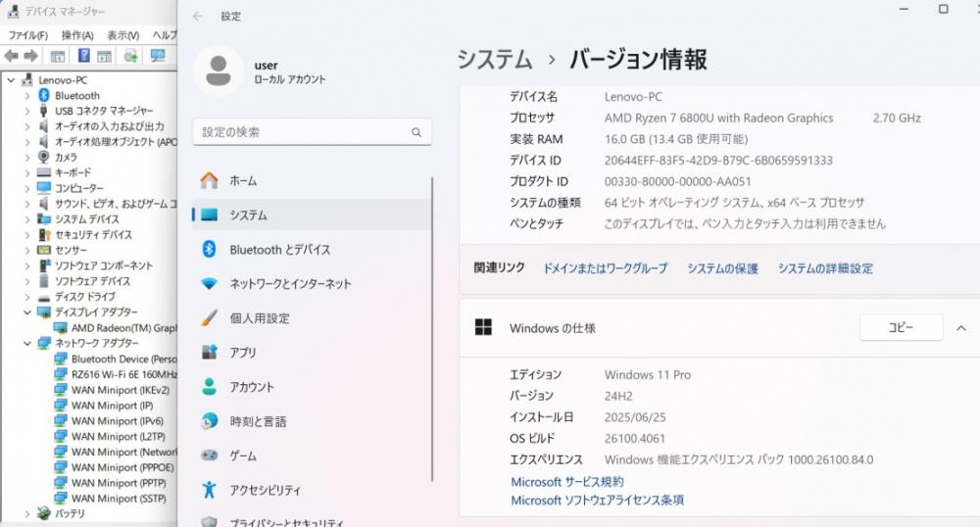Viewport: 980px width, 527px height.
Task: Click the バッテリ category icon
Action: pyautogui.click(x=44, y=513)
